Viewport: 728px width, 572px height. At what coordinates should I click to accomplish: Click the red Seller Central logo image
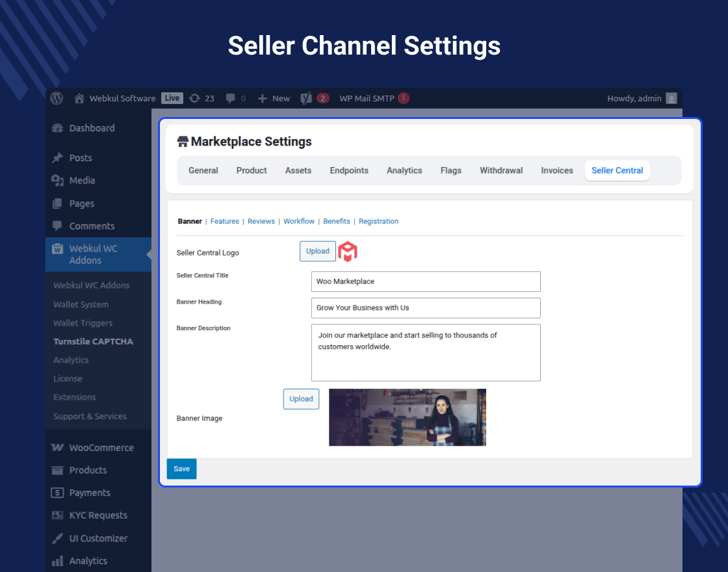(348, 252)
